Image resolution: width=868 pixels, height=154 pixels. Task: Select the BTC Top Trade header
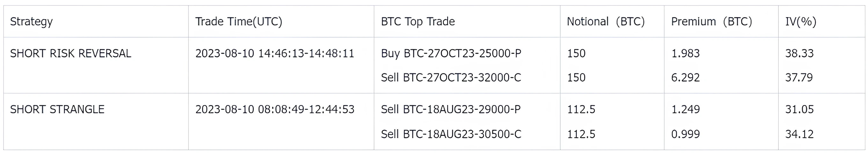418,22
